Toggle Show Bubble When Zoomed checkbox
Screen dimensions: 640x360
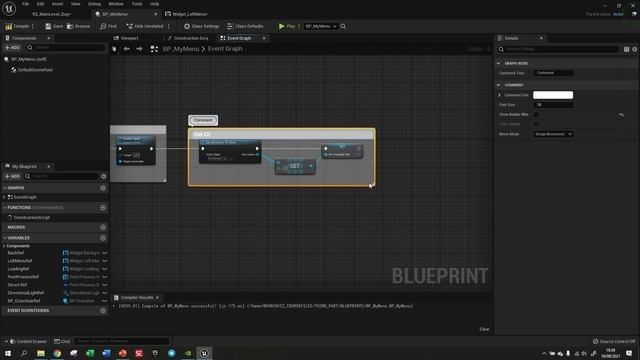click(536, 115)
